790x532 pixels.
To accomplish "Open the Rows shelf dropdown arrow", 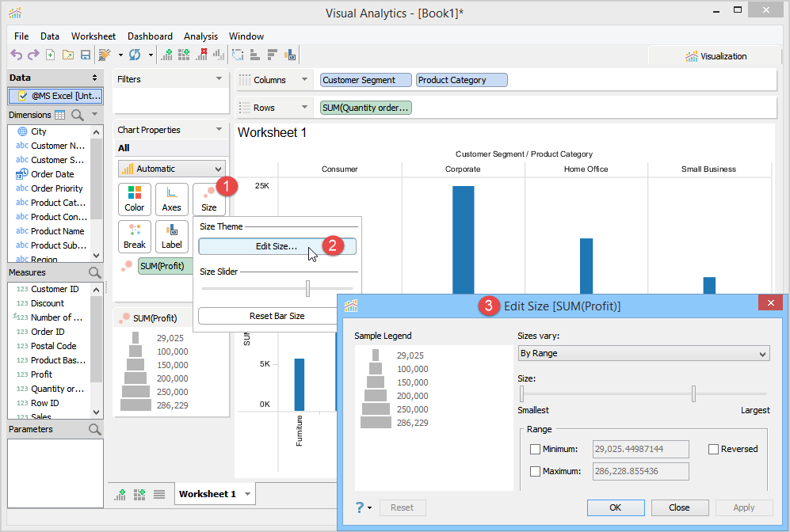I will 304,107.
